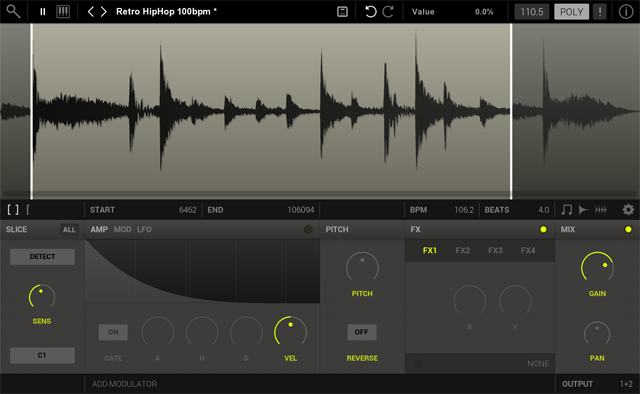
Task: Click the right white slice end marker
Action: pos(511,111)
